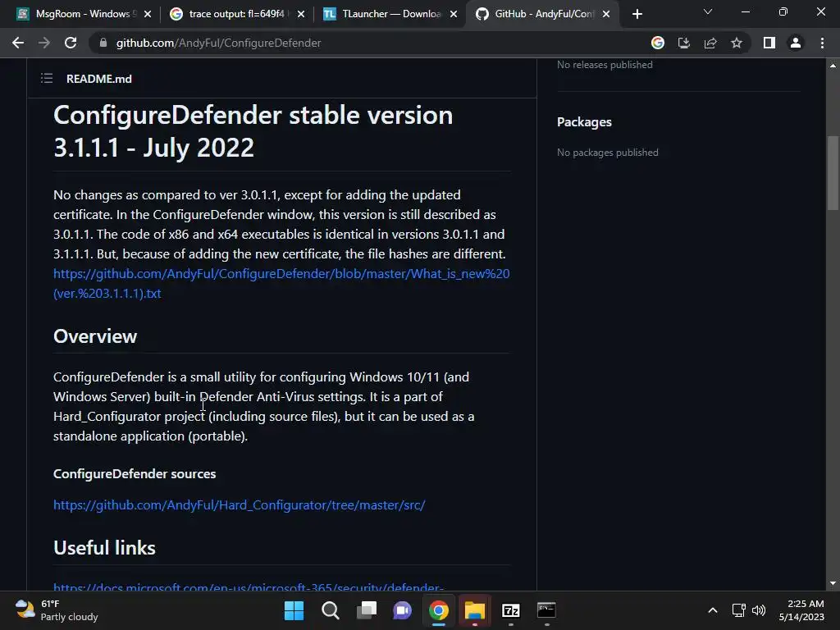Open the clock and date panel

pyautogui.click(x=801, y=610)
